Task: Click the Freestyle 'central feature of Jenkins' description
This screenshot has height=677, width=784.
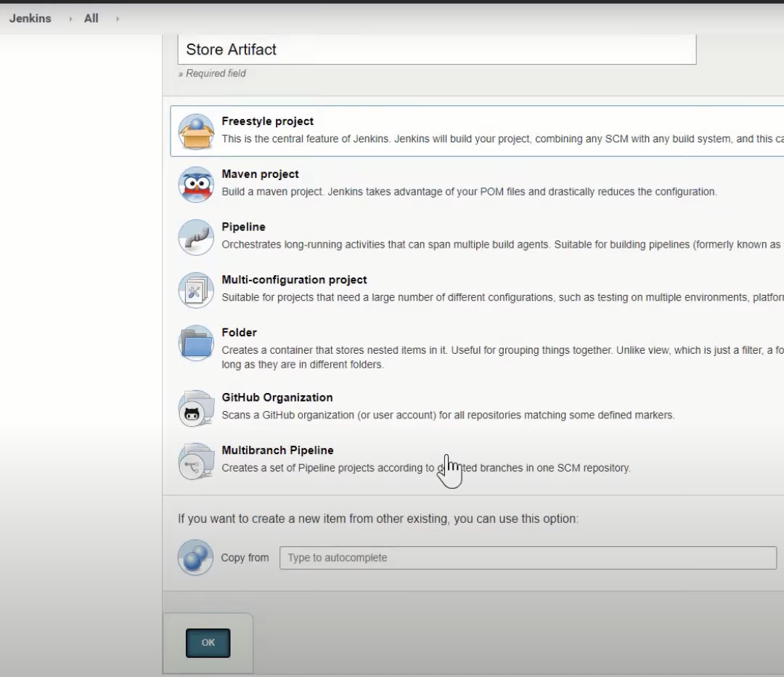Action: point(502,139)
